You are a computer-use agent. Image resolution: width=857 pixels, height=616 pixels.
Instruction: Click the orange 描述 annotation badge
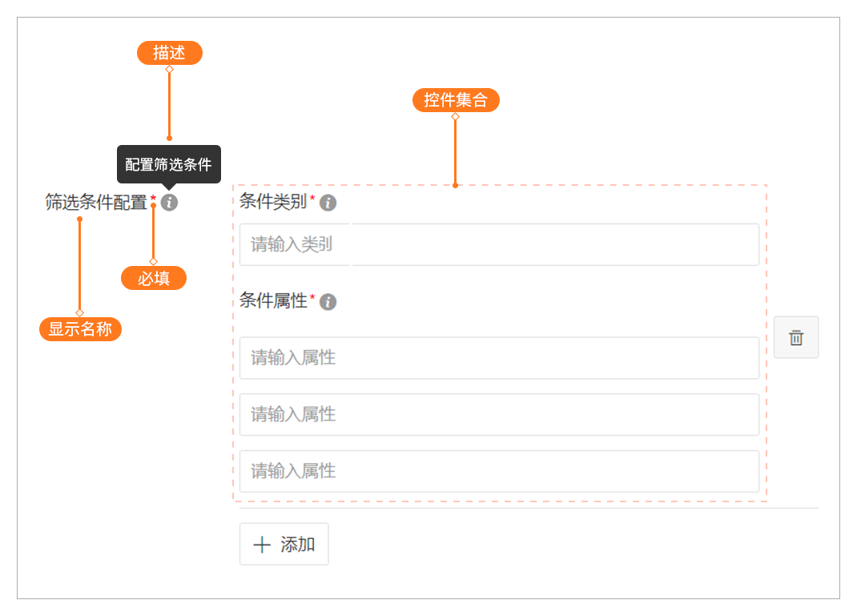pyautogui.click(x=169, y=53)
